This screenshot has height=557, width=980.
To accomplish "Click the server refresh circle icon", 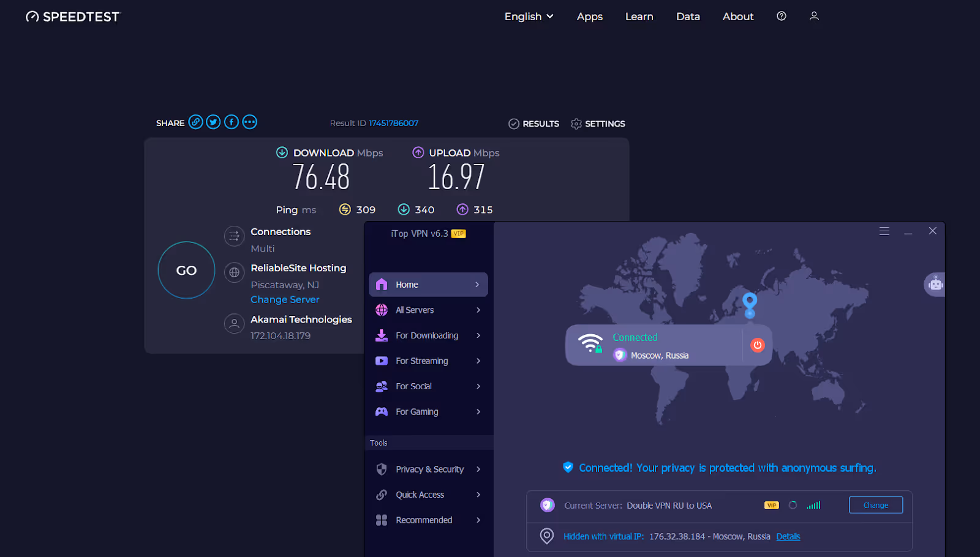I will (x=793, y=505).
